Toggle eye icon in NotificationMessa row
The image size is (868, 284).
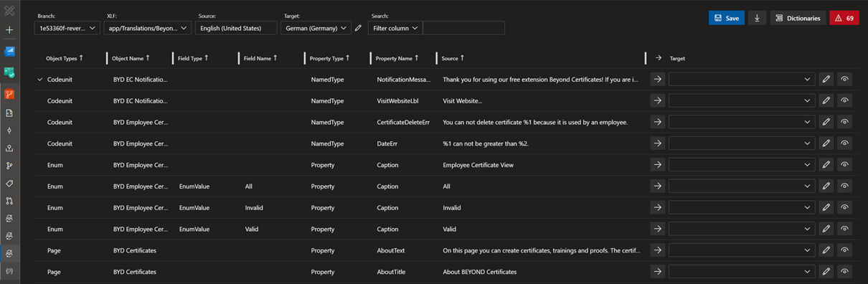845,80
